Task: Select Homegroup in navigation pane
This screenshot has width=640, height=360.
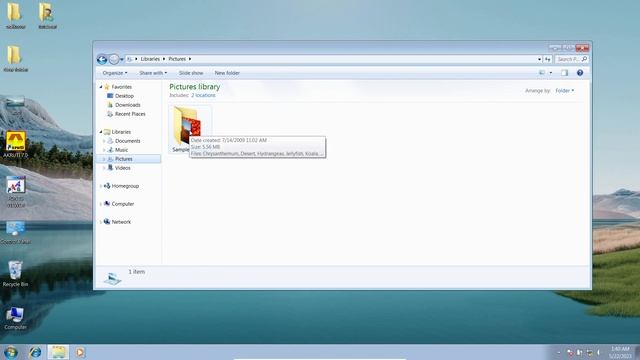Action: pyautogui.click(x=125, y=186)
